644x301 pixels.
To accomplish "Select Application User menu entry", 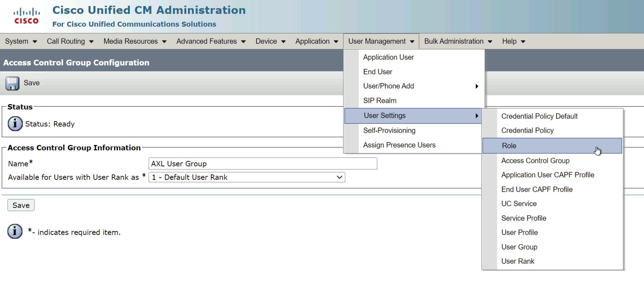I will [x=414, y=57].
